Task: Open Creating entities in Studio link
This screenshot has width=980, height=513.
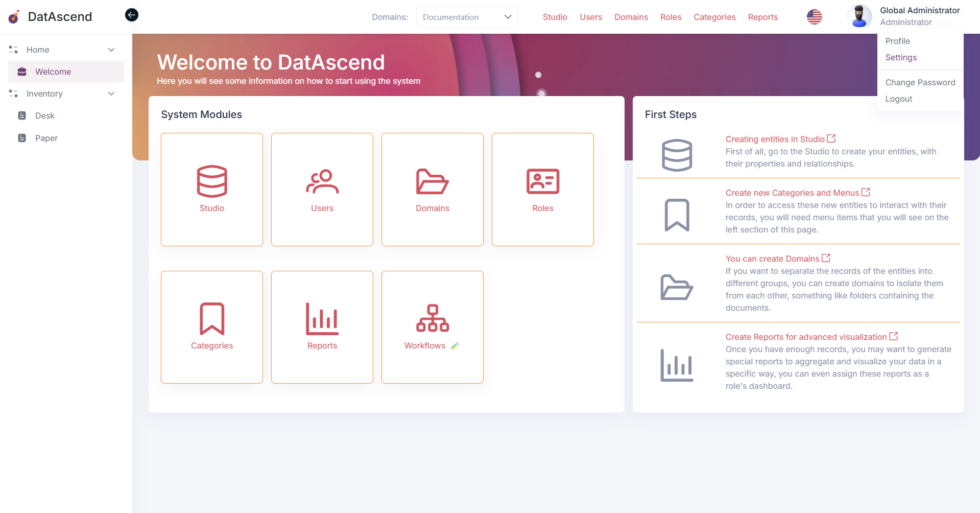Action: tap(775, 139)
